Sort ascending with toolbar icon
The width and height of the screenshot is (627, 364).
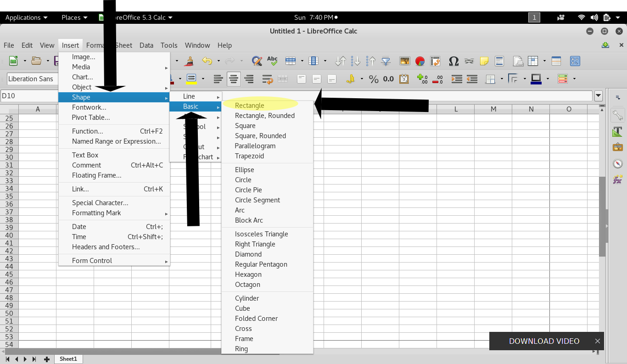[356, 61]
